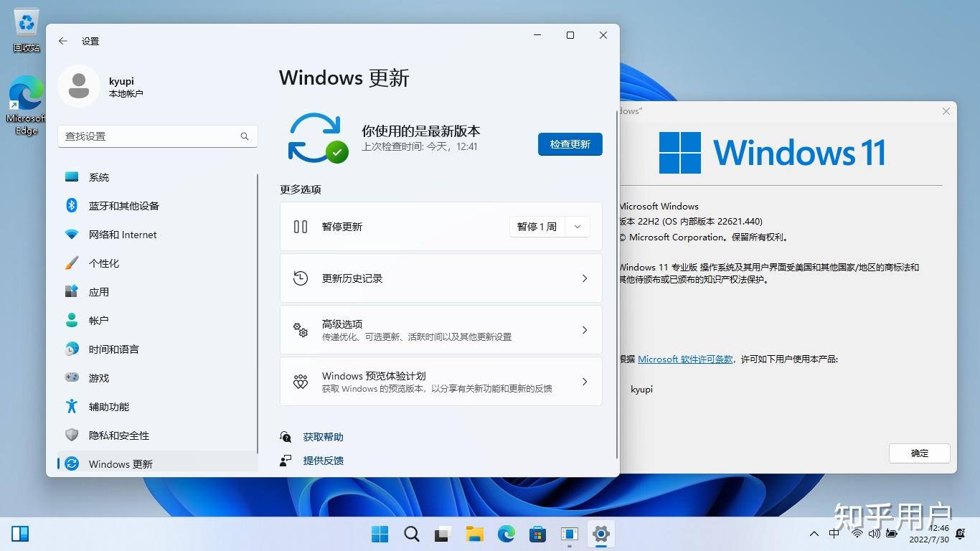Launch Microsoft Edge from the desktop
The width and height of the screenshot is (980, 551).
coord(26,97)
